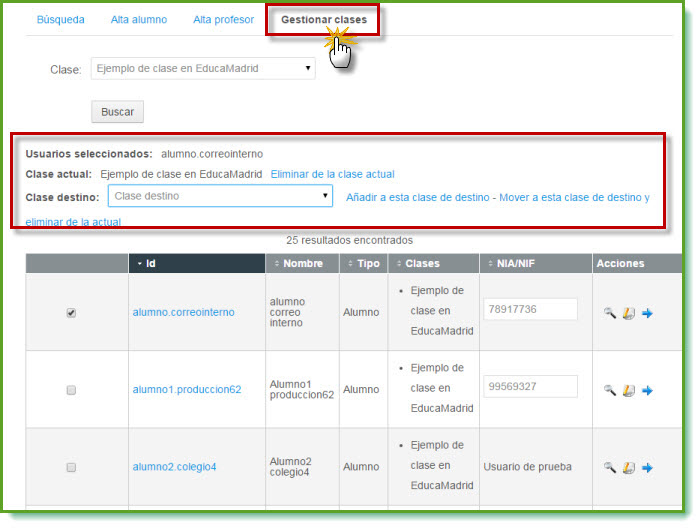The height and width of the screenshot is (528, 700).
Task: Click Eliminar de la clase actual link
Action: tap(332, 174)
